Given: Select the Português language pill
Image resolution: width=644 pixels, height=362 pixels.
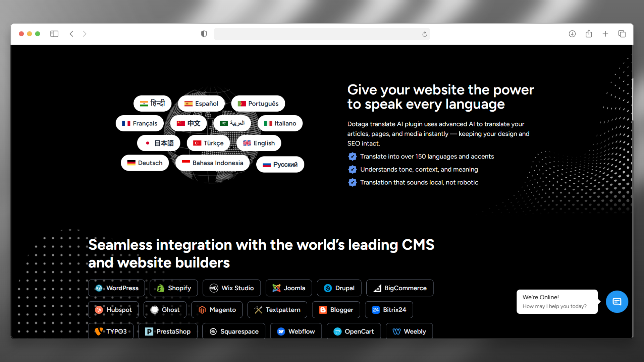Looking at the screenshot, I should pyautogui.click(x=258, y=104).
